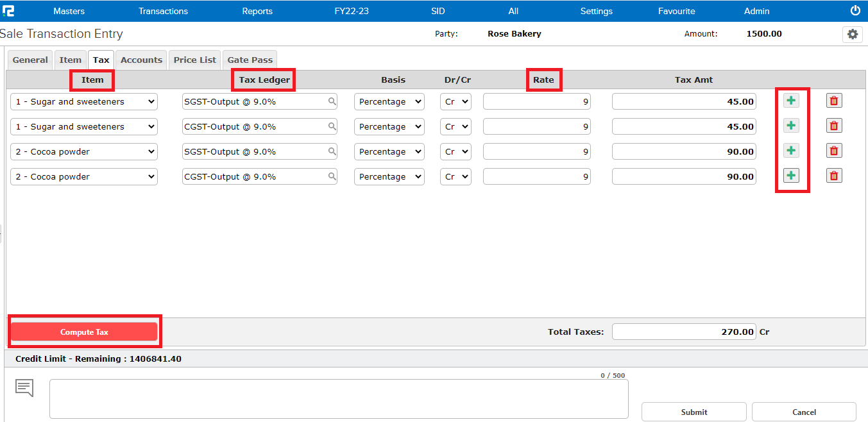The height and width of the screenshot is (422, 868).
Task: Submit the sale transaction
Action: pos(694,412)
